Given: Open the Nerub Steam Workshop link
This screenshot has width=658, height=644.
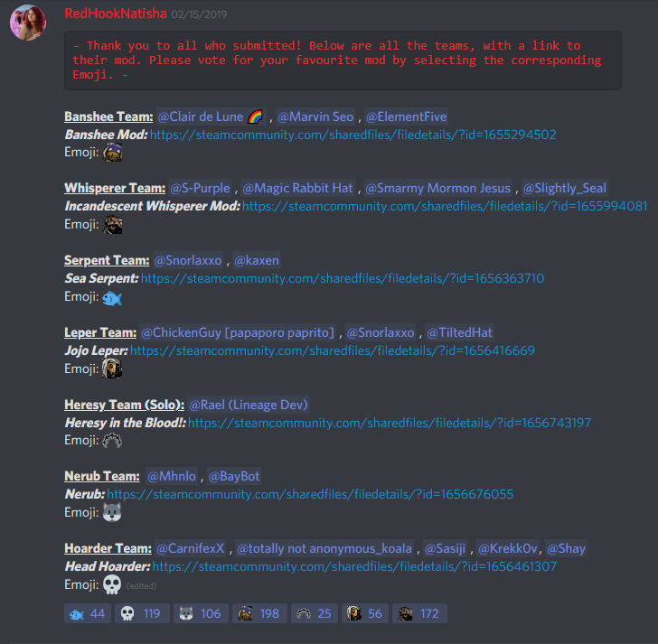Looking at the screenshot, I should click(x=310, y=494).
